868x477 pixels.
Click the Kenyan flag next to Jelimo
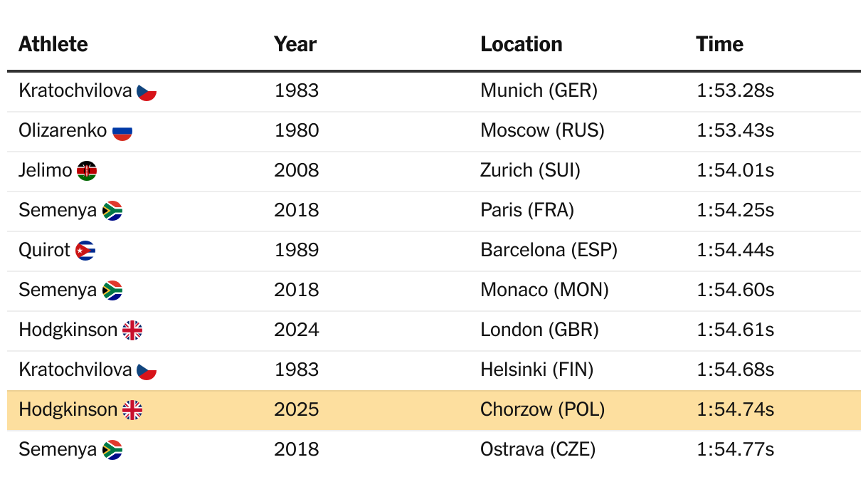(87, 171)
